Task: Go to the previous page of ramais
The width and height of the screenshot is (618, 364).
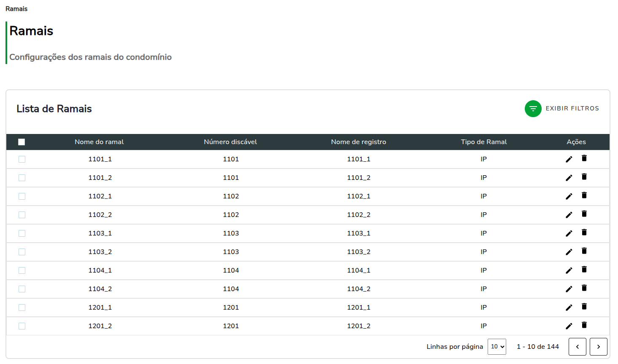Action: coord(578,347)
